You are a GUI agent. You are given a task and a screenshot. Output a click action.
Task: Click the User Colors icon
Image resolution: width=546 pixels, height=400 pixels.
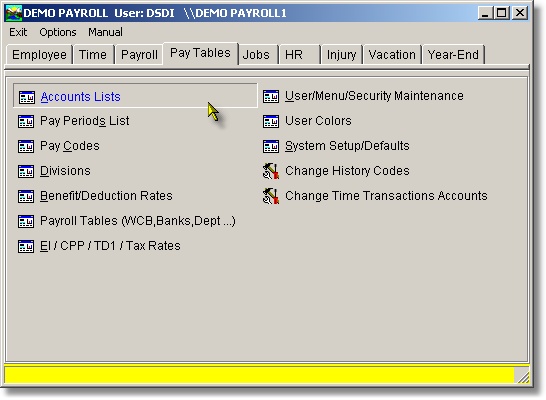click(x=271, y=121)
